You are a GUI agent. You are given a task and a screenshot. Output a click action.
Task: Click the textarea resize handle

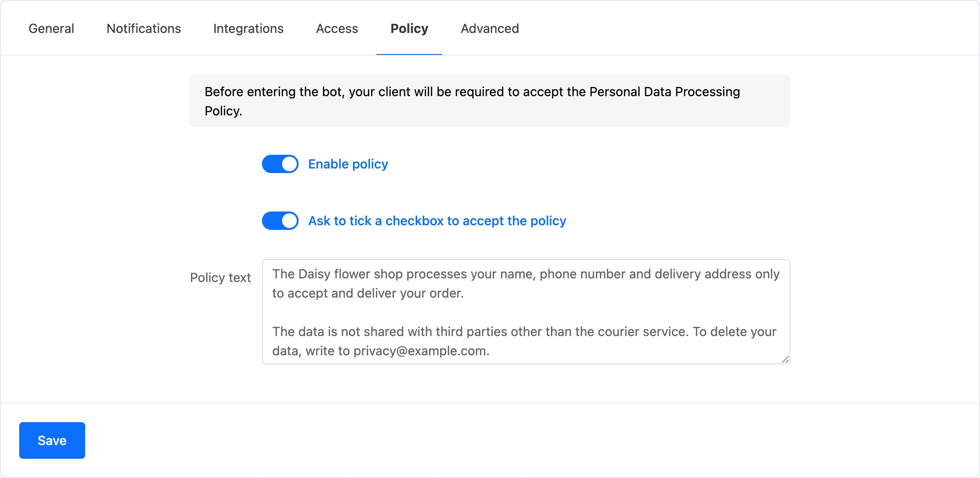pos(785,359)
